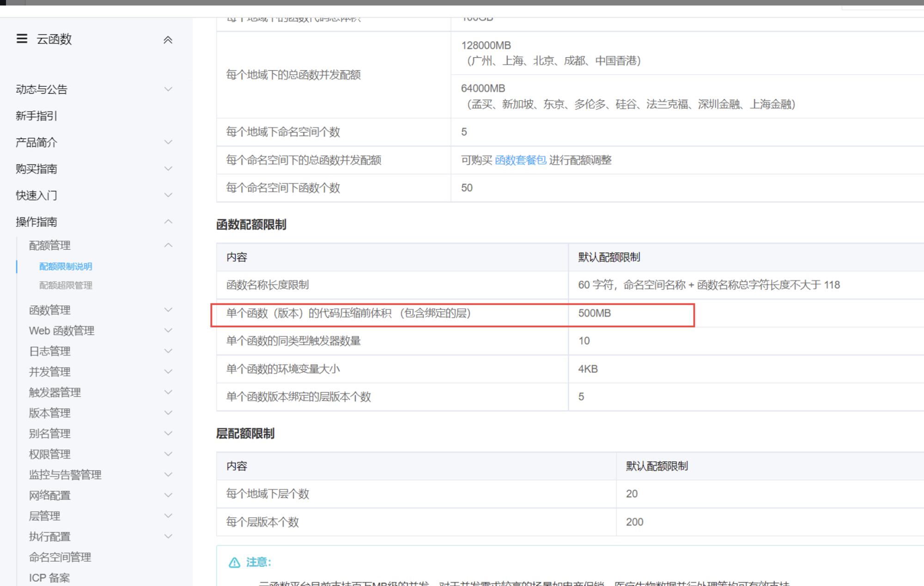Image resolution: width=924 pixels, height=586 pixels.
Task: Open 别名管理 in the sidebar
Action: [x=50, y=433]
